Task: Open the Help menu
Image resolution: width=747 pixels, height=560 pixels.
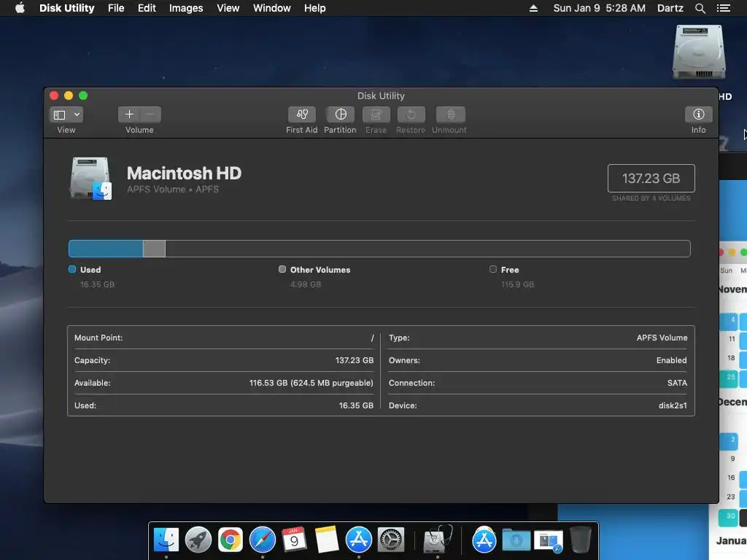Action: coord(315,8)
